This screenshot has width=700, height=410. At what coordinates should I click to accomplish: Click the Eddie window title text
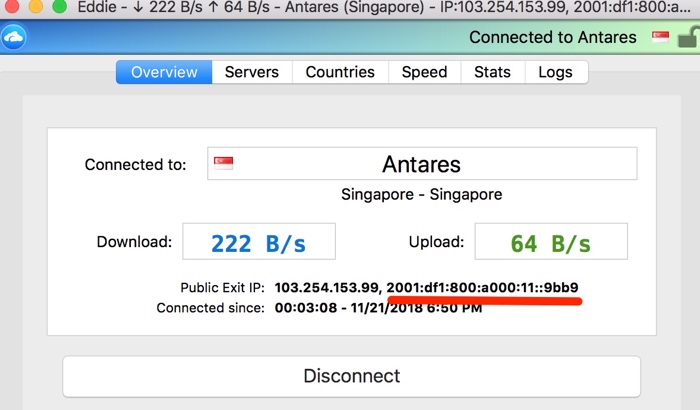[384, 7]
